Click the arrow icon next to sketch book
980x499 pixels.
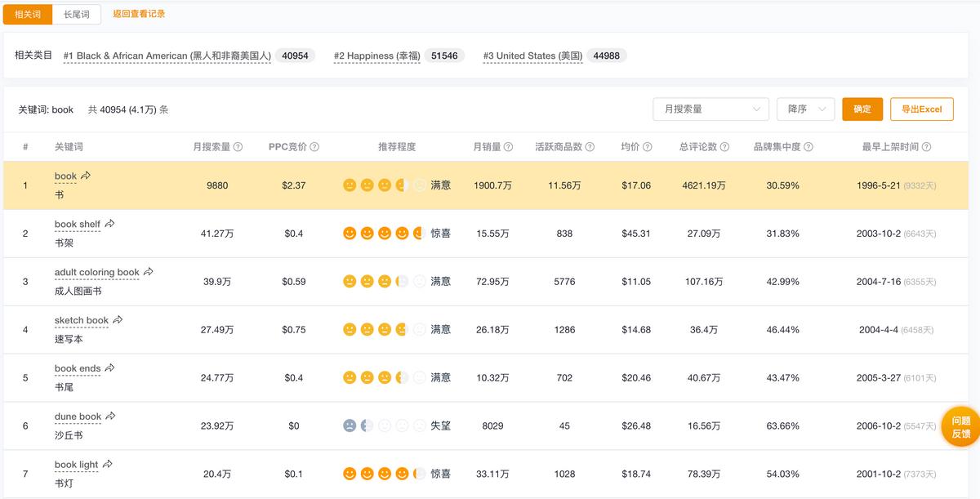[118, 319]
